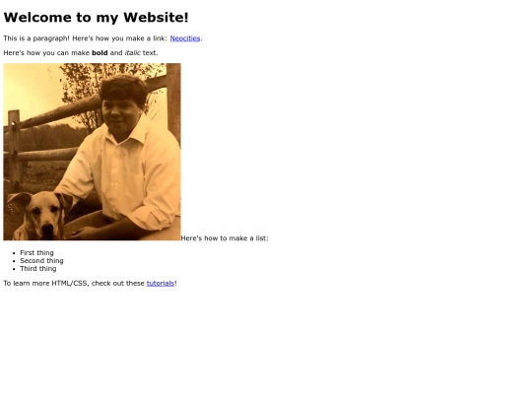Image resolution: width=532 pixels, height=399 pixels.
Task: Open the Neocities link
Action: point(185,38)
